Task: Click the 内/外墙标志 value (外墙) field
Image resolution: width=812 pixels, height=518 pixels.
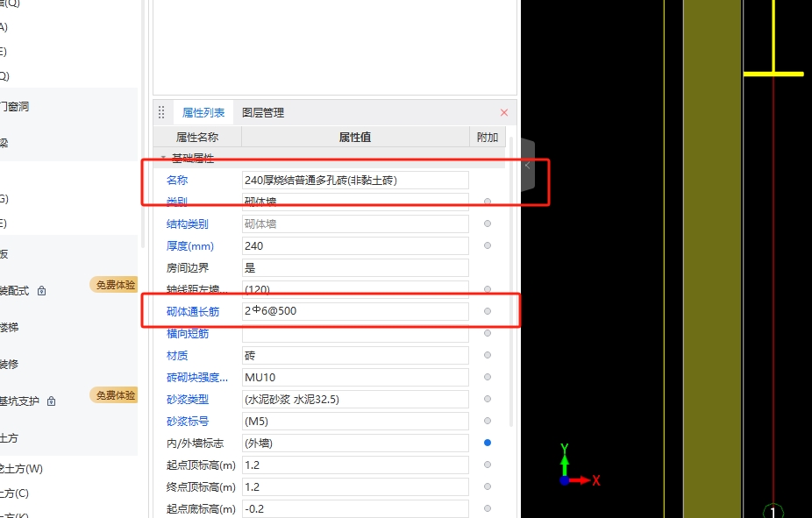Action: pyautogui.click(x=355, y=443)
